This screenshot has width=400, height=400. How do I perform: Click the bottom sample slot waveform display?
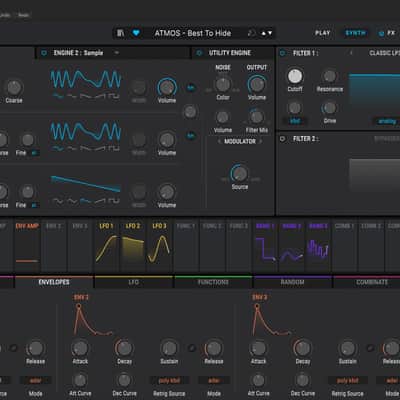click(x=86, y=184)
